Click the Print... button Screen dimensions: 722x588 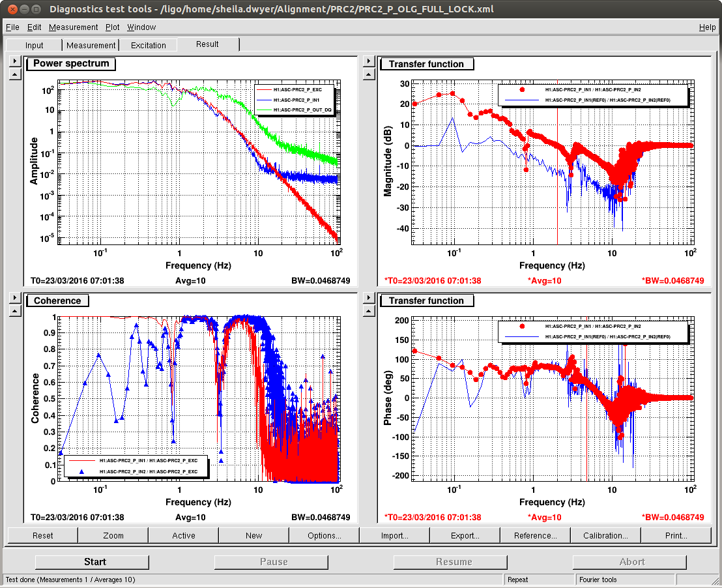(676, 535)
